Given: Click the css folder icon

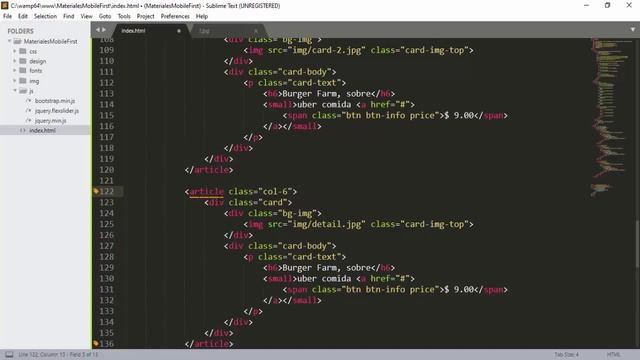Looking at the screenshot, I should point(23,51).
